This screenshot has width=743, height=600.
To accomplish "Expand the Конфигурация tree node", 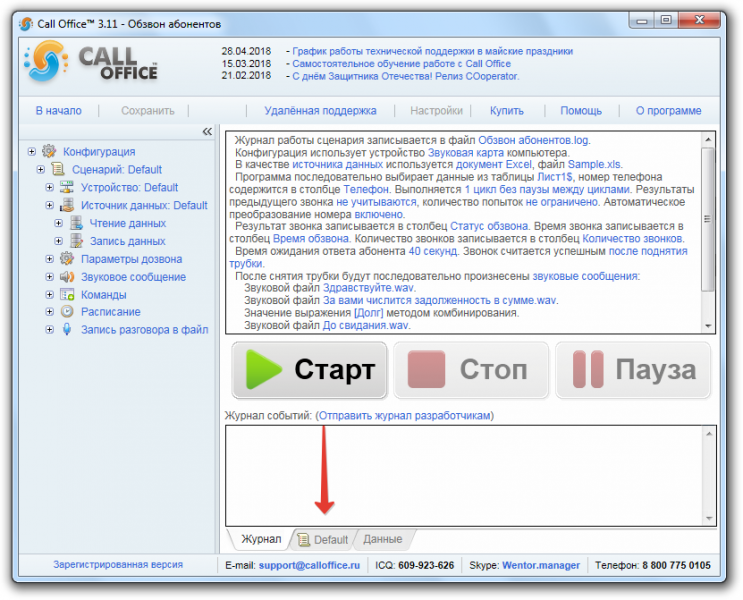I will coord(31,152).
